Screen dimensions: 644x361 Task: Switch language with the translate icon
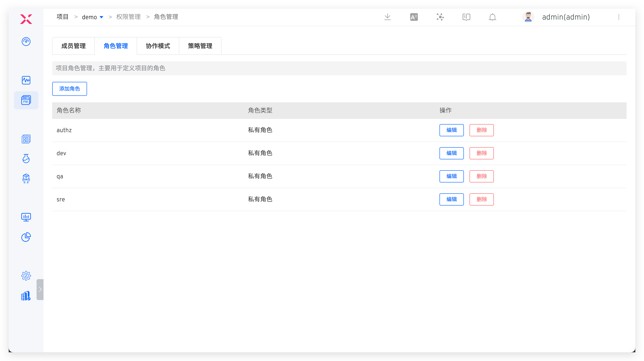(x=414, y=17)
